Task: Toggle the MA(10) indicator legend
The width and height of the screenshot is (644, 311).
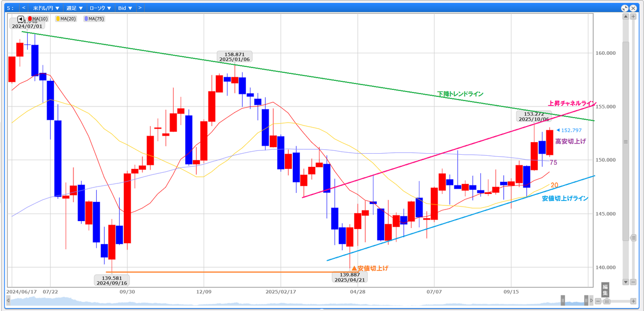Action: [38, 19]
